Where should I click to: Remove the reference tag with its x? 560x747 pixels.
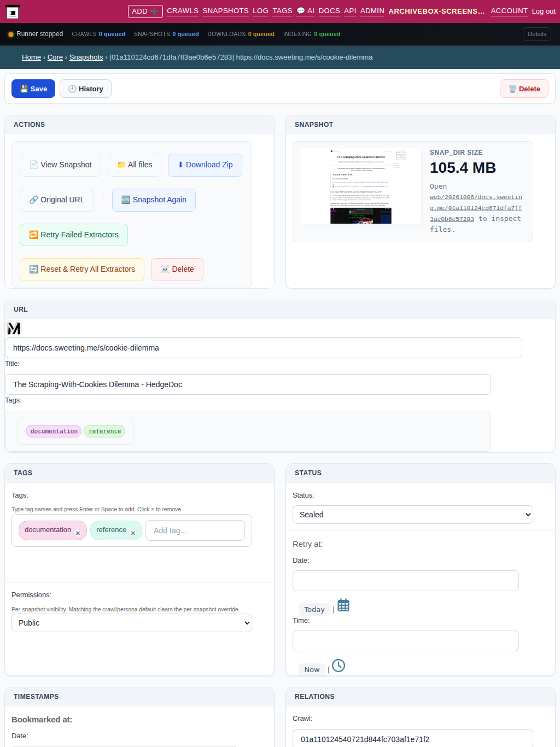(133, 533)
